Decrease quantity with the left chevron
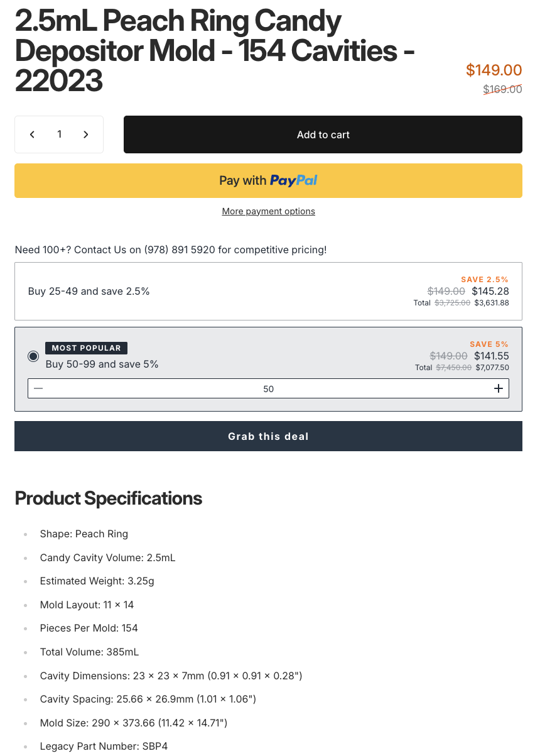This screenshot has width=540, height=756. point(32,134)
